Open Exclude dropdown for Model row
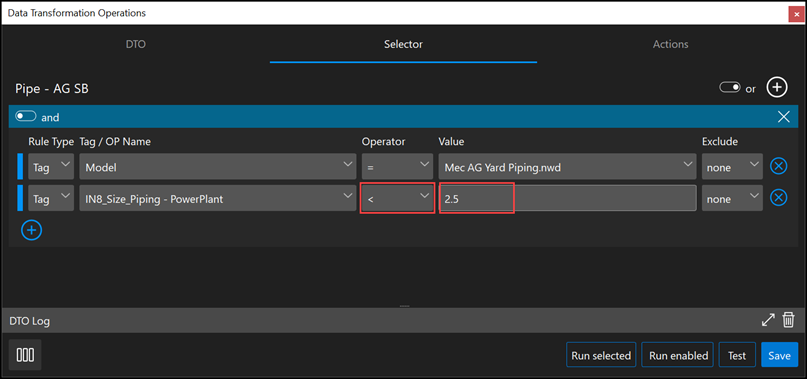 pyautogui.click(x=732, y=166)
